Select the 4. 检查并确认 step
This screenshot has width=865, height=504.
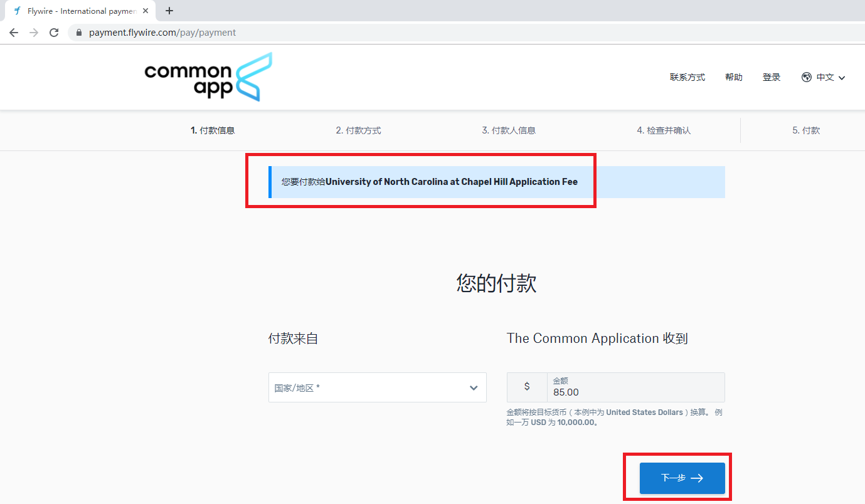(663, 130)
